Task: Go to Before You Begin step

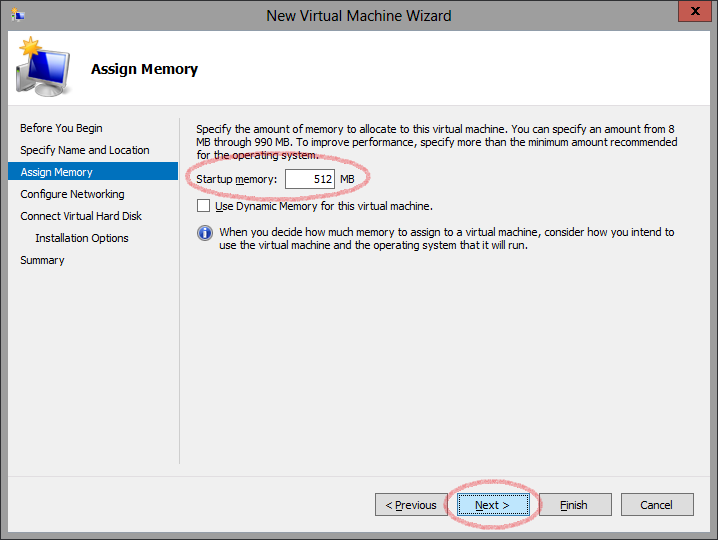Action: [x=61, y=128]
